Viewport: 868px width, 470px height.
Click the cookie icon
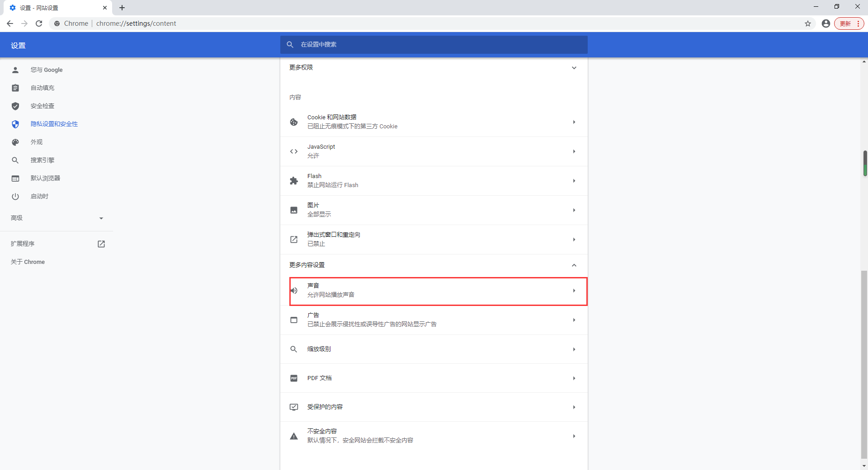click(x=294, y=122)
